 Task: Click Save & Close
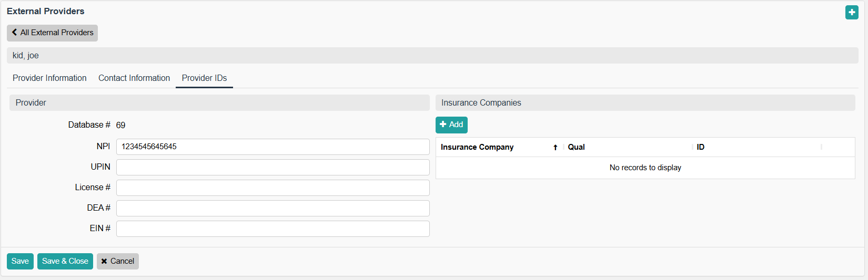pos(65,261)
